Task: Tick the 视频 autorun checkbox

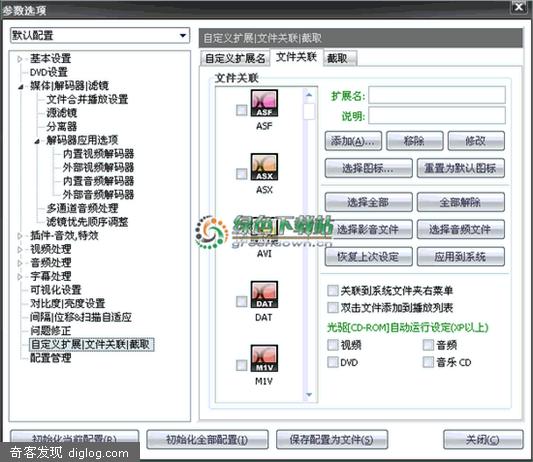Action: point(332,345)
